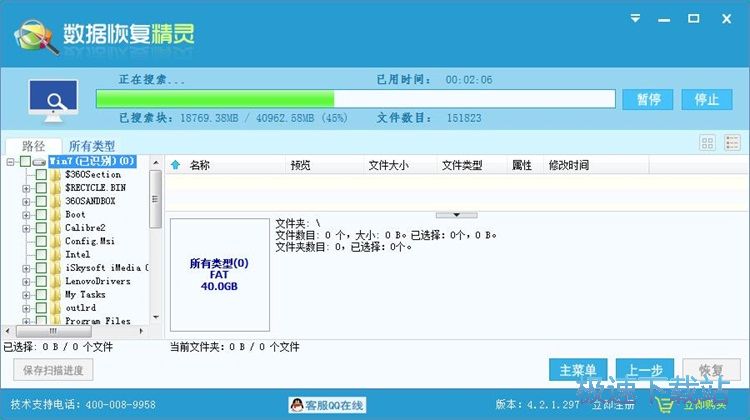Click the 恢复 button
The image size is (750, 420).
pos(711,370)
